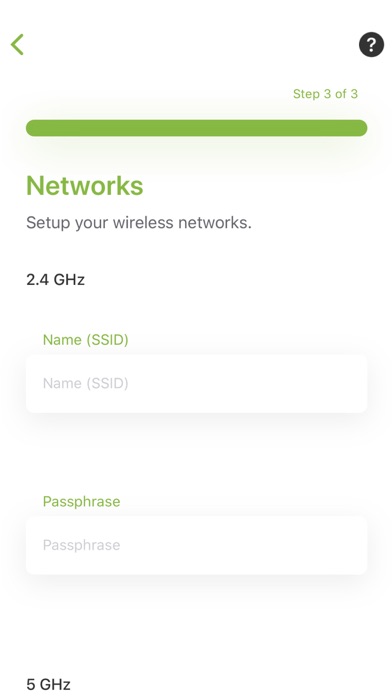This screenshot has height=696, width=392.
Task: Activate the wireless network name text box
Action: (x=196, y=384)
